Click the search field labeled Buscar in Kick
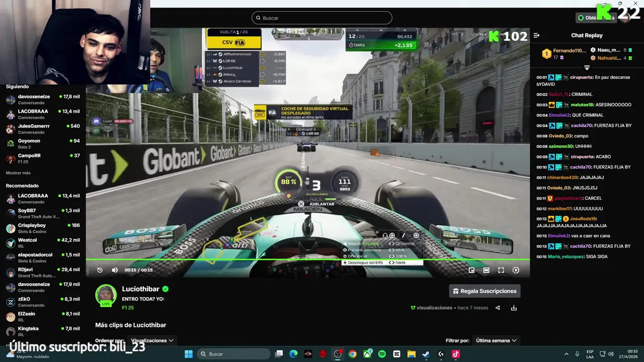 [322, 18]
